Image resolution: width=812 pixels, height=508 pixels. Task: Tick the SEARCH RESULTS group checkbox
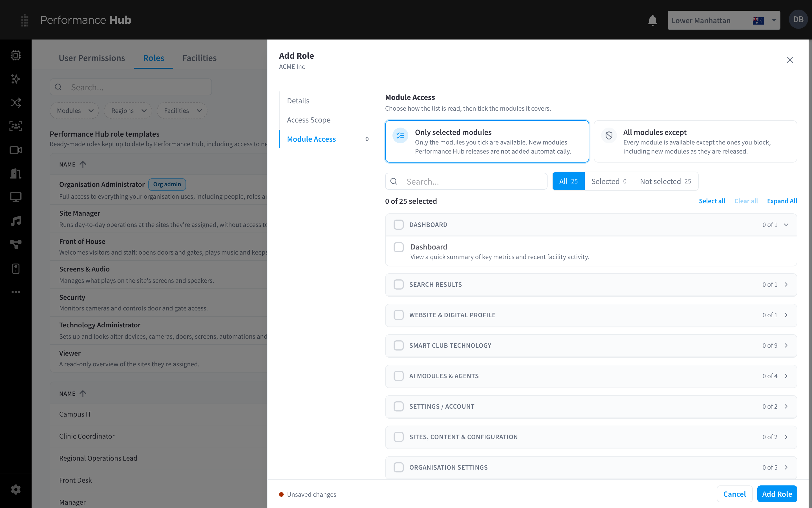click(398, 284)
